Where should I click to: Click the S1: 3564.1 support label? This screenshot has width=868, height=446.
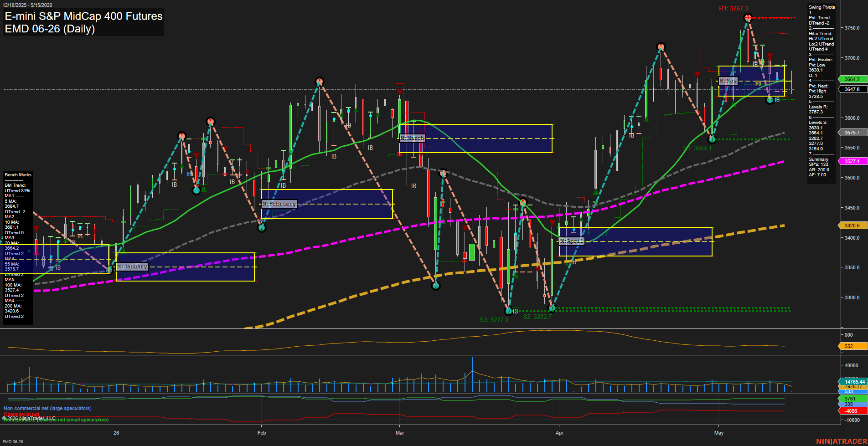tap(697, 148)
